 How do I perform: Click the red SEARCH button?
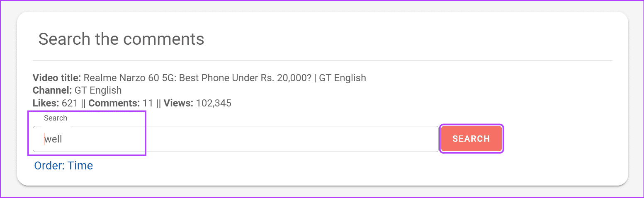click(471, 139)
